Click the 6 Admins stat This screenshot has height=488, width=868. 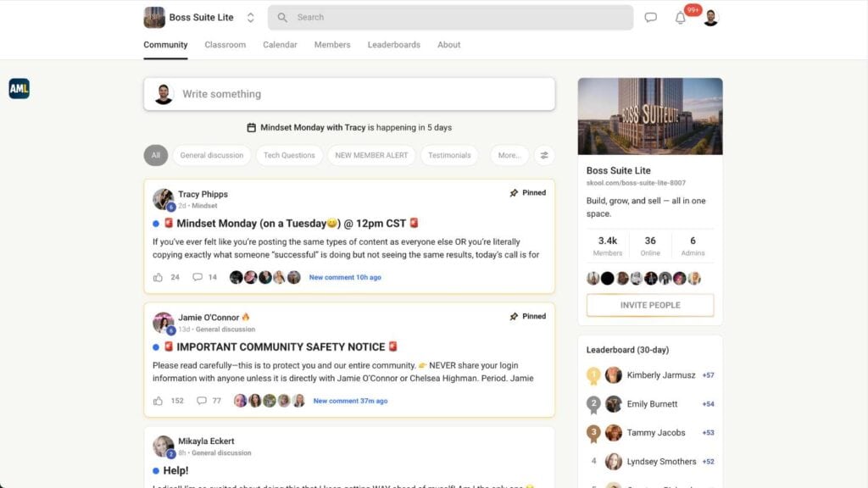693,246
